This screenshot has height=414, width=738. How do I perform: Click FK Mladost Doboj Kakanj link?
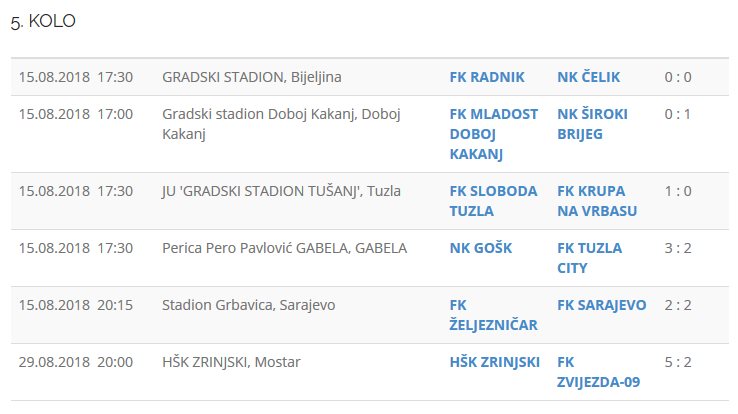tap(494, 134)
